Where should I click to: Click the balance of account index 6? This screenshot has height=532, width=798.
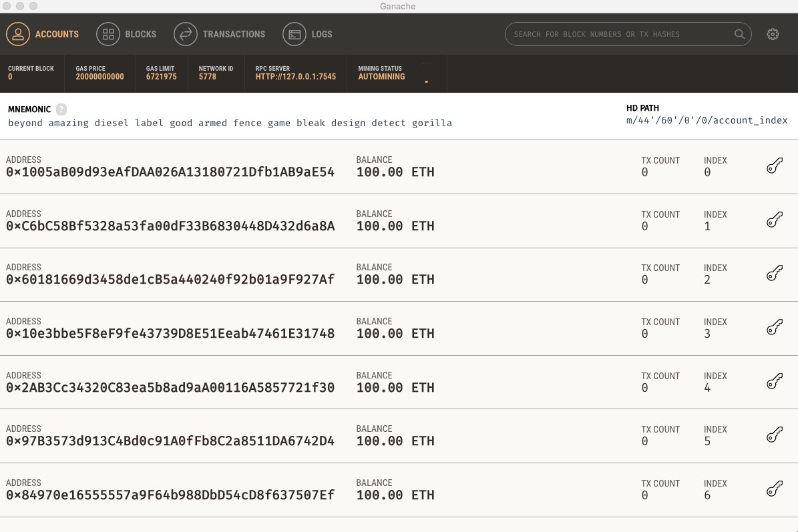coord(395,495)
